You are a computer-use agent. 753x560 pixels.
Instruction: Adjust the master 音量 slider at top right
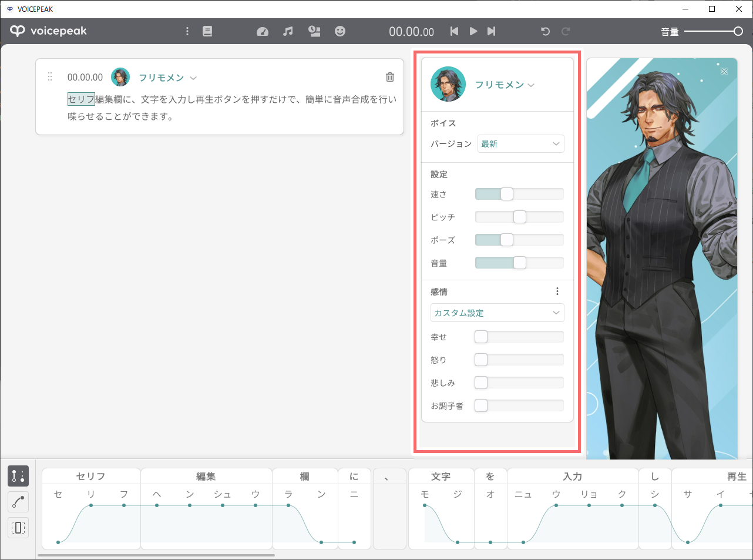pos(714,31)
